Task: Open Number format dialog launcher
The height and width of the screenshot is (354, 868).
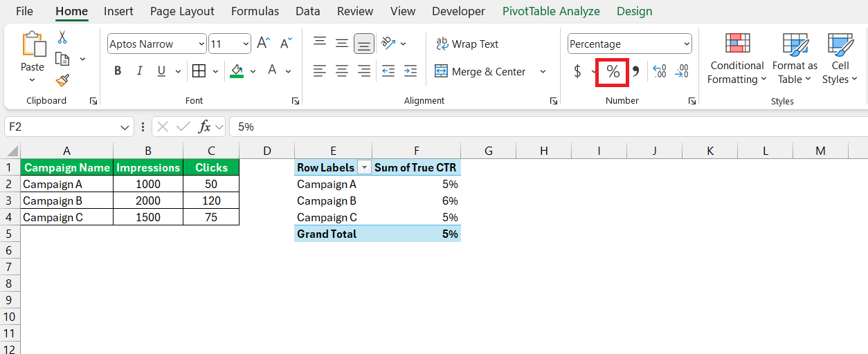Action: pos(692,101)
